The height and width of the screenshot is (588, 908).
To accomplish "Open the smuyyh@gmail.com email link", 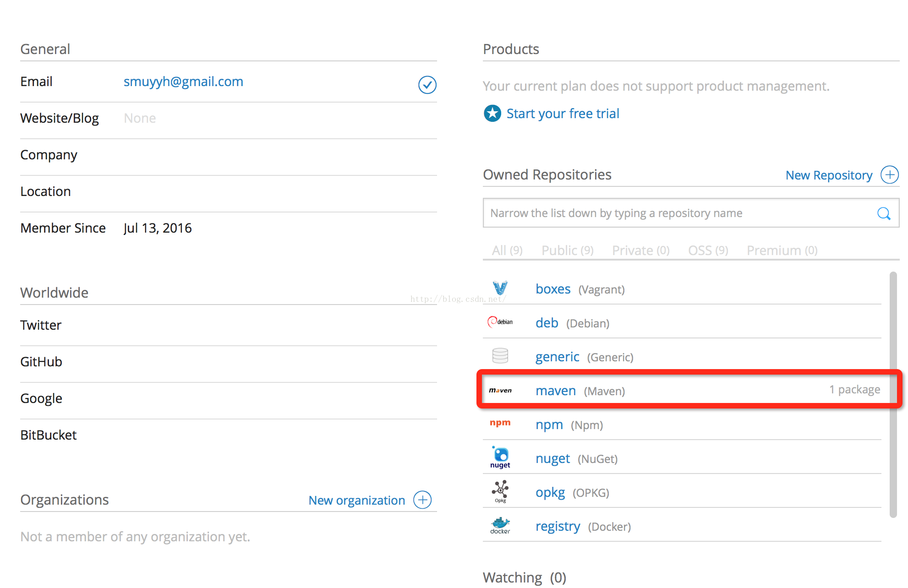I will click(183, 82).
